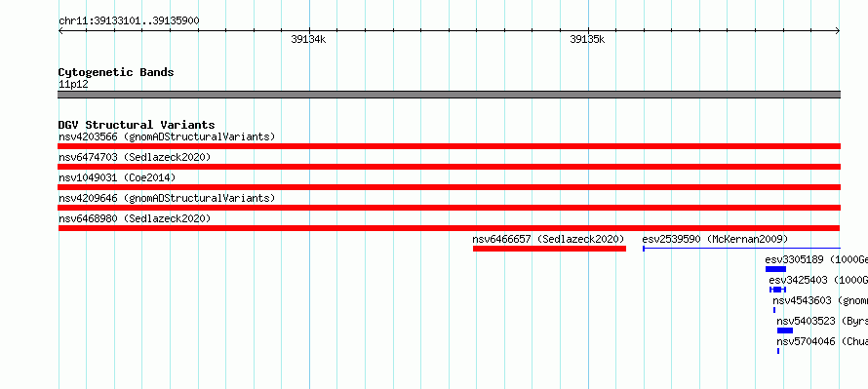Screen dimensions: 868x389
Task: Open the nsv6474703 (Sedlazeck2020) label
Action: tap(135, 157)
